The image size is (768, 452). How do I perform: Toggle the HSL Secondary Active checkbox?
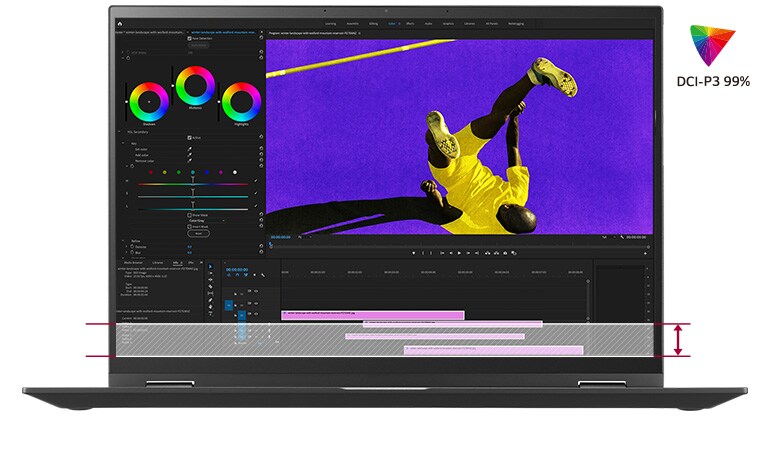point(189,138)
